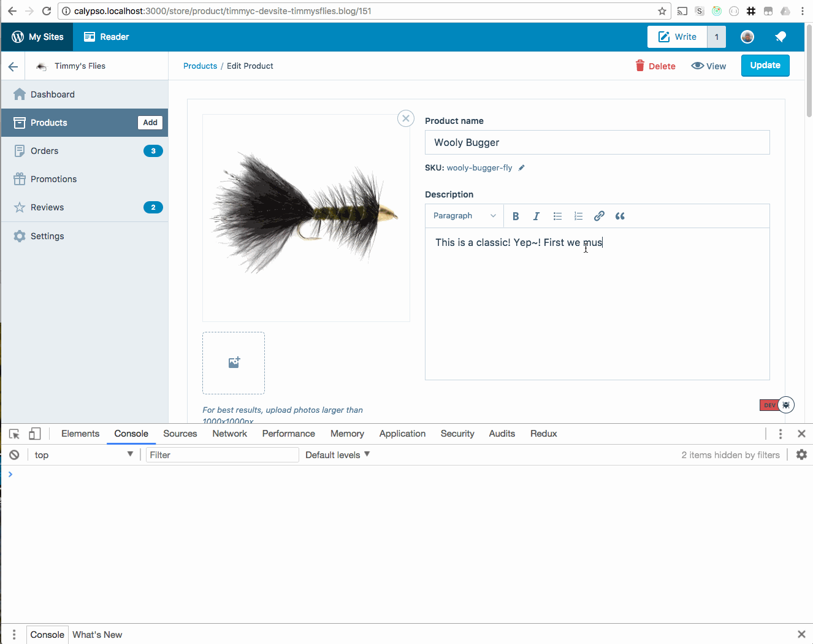813x644 pixels.
Task: Type in the console Filter field
Action: point(222,454)
